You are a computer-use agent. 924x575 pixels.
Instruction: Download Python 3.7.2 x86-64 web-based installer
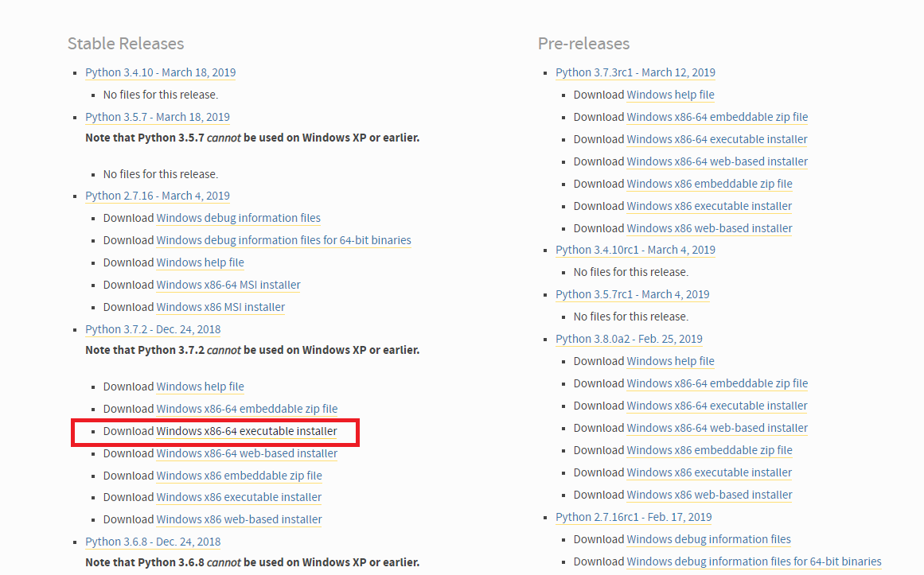pos(247,453)
